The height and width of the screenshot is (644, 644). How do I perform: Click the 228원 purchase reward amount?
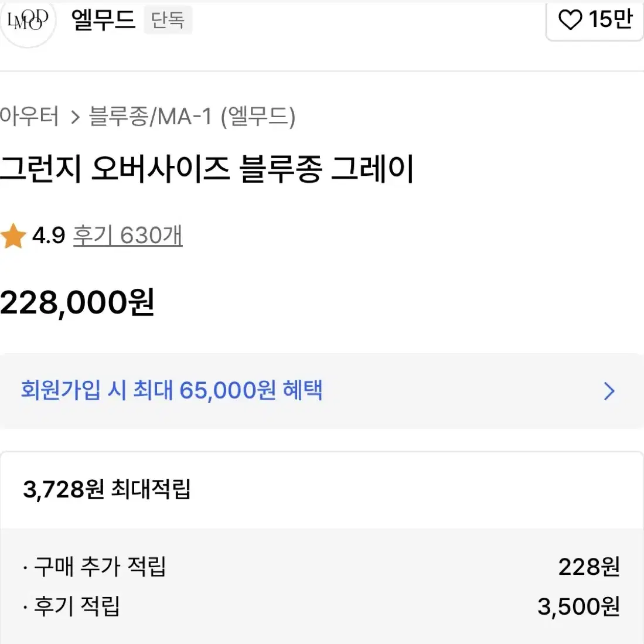click(589, 567)
